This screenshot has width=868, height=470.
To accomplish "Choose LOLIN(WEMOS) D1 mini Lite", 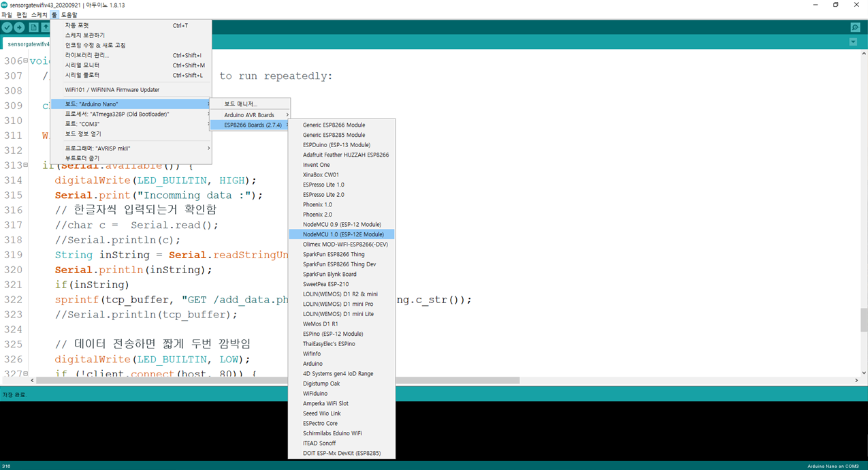I will point(342,314).
